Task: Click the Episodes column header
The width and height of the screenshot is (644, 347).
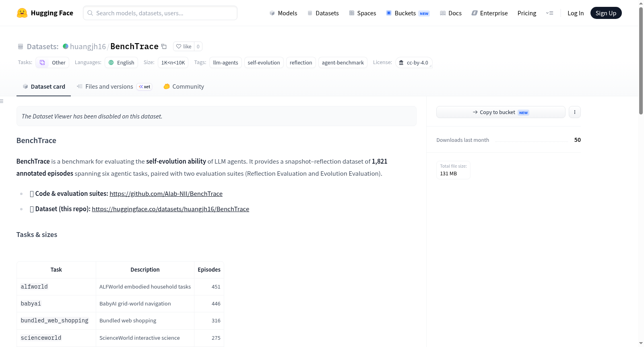Action: (209, 270)
